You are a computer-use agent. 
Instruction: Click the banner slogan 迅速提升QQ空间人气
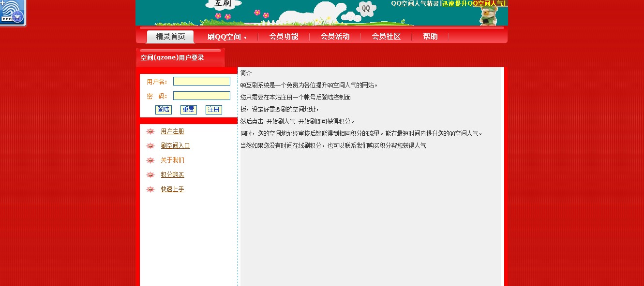click(x=473, y=3)
